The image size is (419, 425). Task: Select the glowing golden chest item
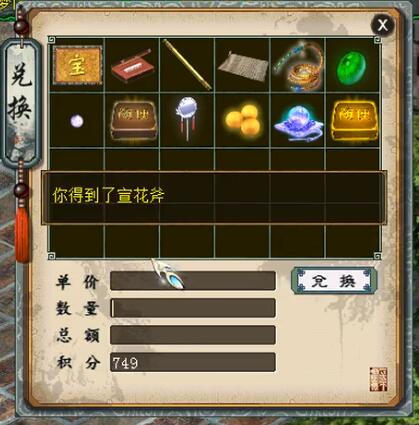[354, 120]
